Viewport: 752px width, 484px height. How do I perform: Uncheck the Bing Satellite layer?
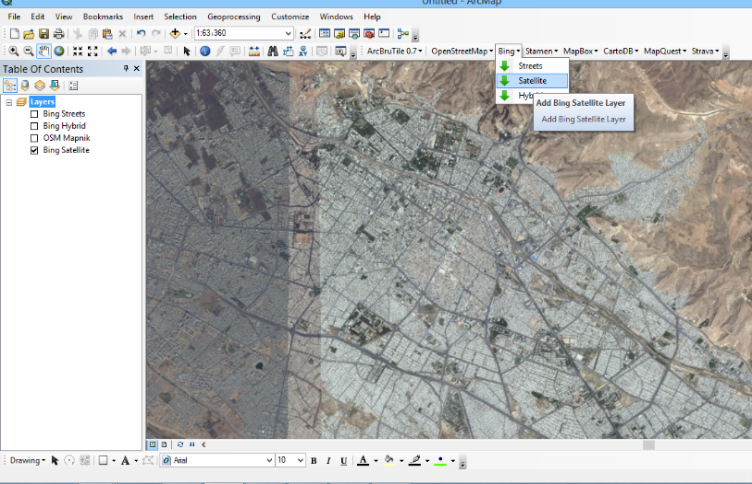pos(34,150)
